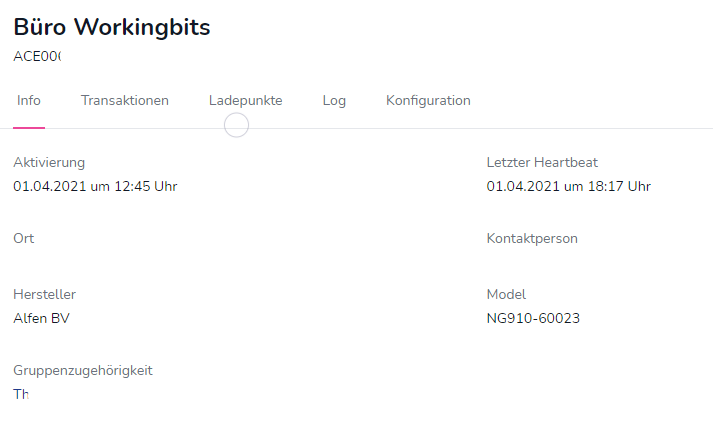
Task: Click the circle indicator below Ladepunkte
Action: pos(236,125)
